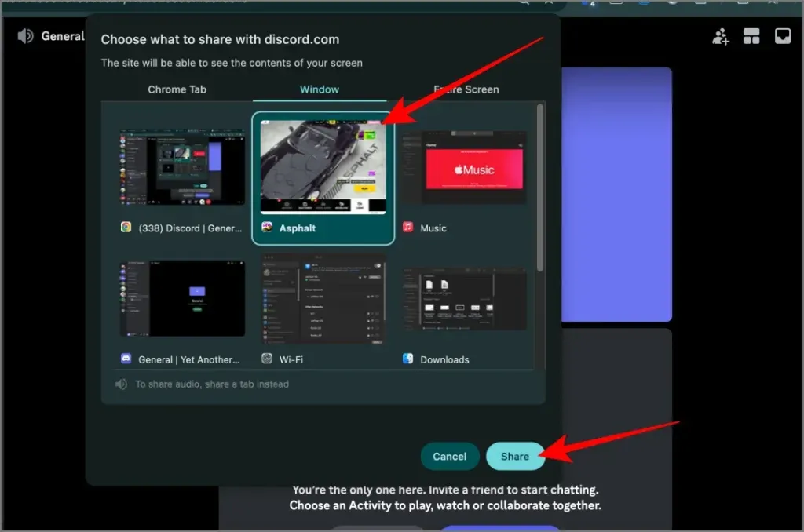This screenshot has width=804, height=532.
Task: Open the Discord inbox icon
Action: tap(782, 36)
